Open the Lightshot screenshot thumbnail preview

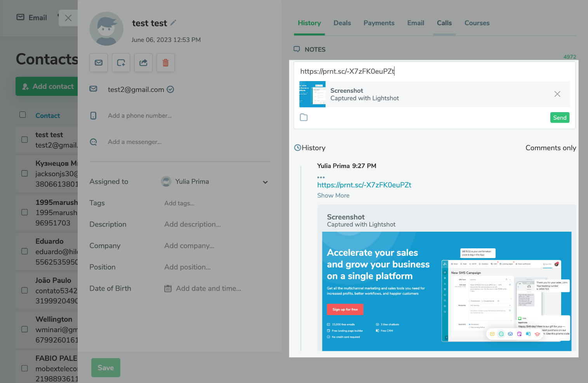(x=312, y=94)
